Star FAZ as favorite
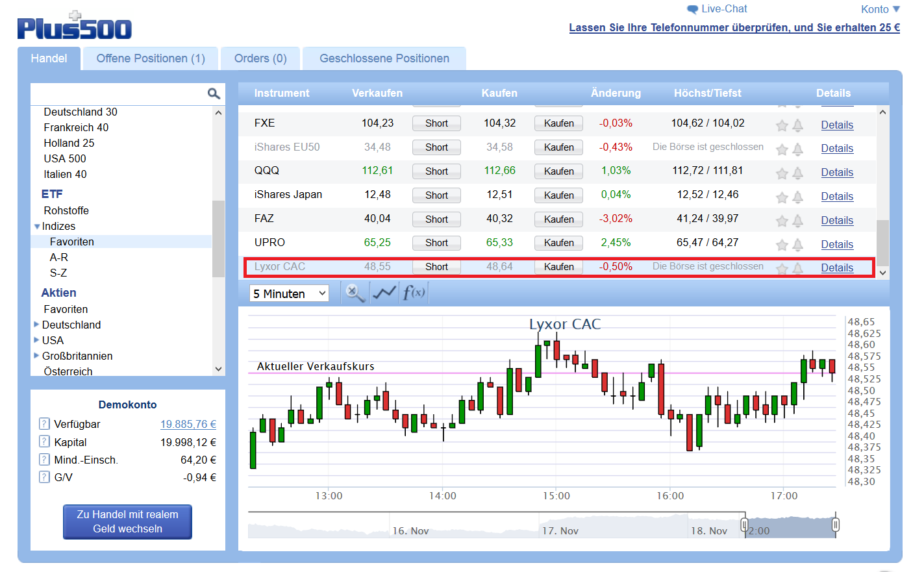The image size is (924, 572). pyautogui.click(x=782, y=221)
